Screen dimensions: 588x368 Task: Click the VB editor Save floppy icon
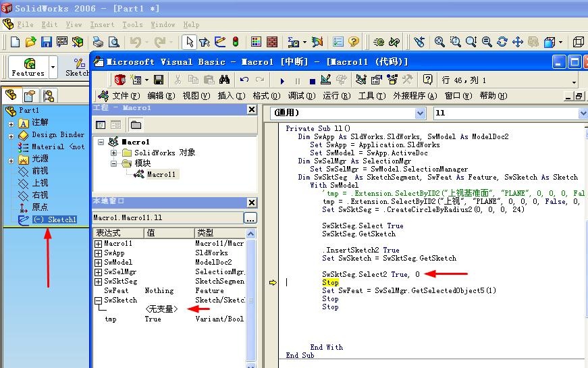click(x=159, y=80)
